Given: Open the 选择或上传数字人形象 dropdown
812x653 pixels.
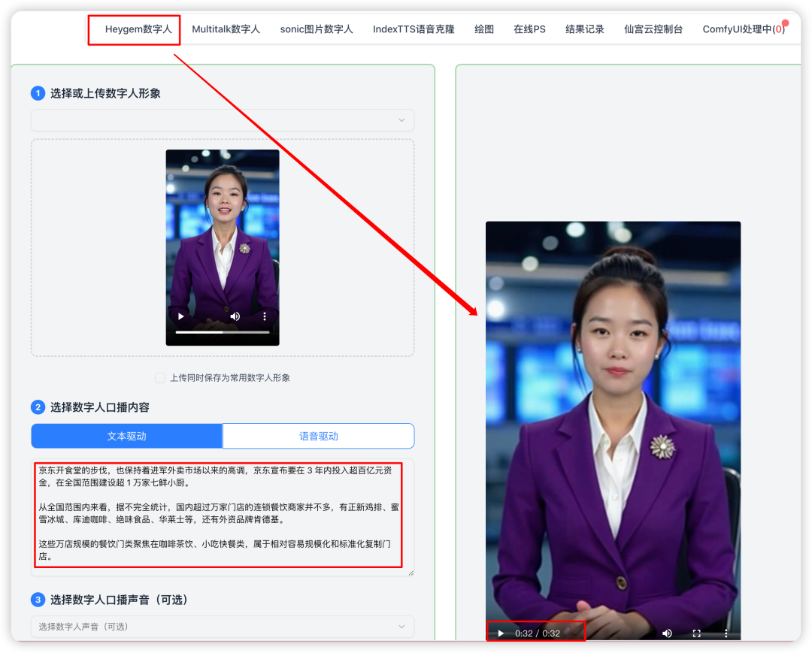Looking at the screenshot, I should coord(223,120).
